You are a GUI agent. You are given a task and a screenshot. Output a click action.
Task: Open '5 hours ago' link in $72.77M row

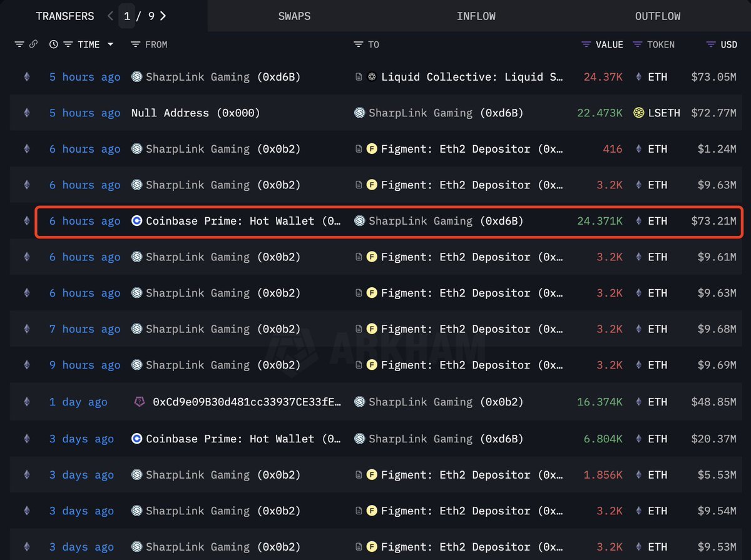click(85, 113)
